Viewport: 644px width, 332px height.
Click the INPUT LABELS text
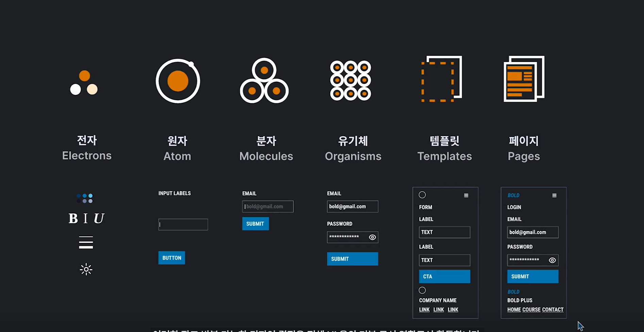click(x=175, y=193)
